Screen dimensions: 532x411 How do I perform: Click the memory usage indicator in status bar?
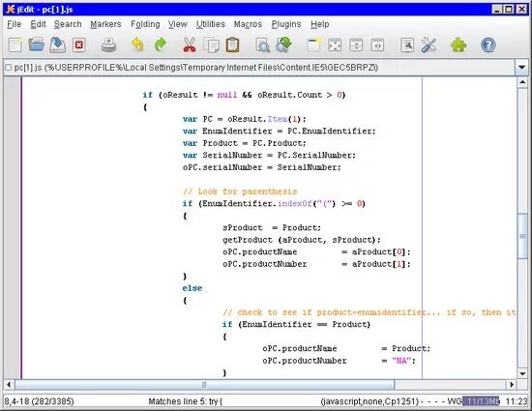tap(481, 401)
